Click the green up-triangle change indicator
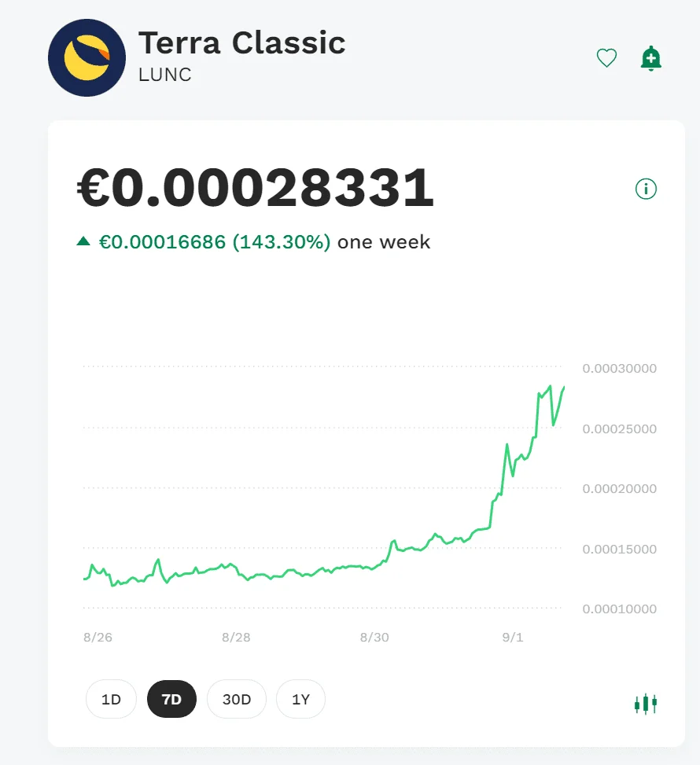Viewport: 700px width, 765px height. (83, 241)
